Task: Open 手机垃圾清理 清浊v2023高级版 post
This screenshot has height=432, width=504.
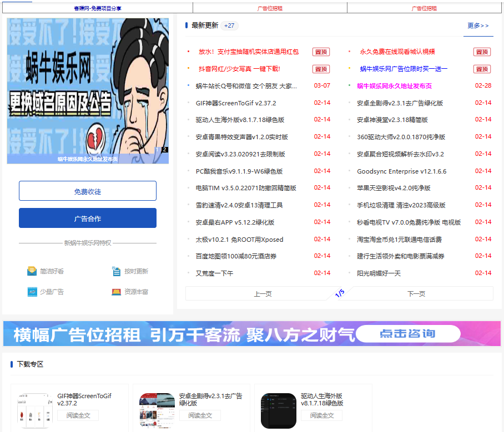Action: [401, 205]
